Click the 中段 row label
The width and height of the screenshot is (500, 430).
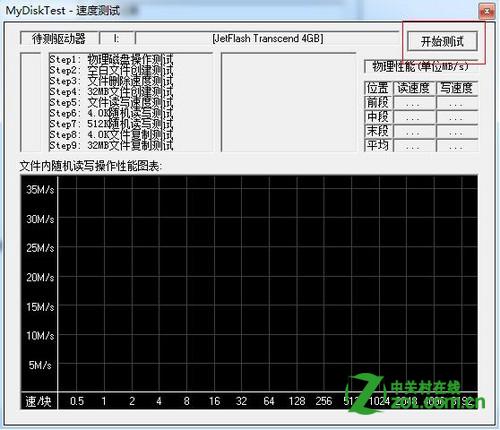coord(378,117)
